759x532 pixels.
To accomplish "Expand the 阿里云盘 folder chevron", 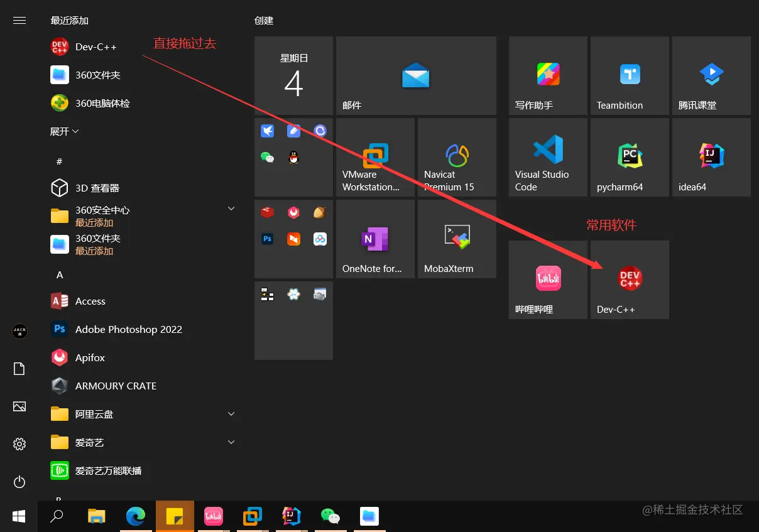I will coord(231,414).
